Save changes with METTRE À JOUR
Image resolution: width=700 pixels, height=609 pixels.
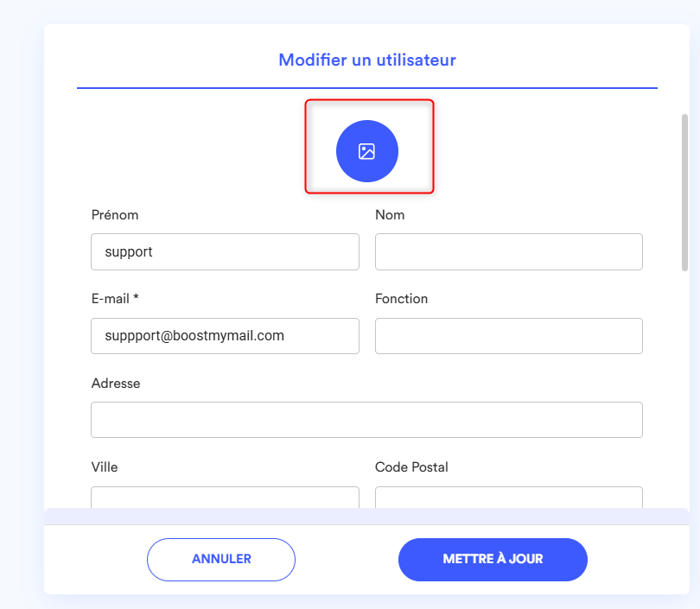[493, 560]
